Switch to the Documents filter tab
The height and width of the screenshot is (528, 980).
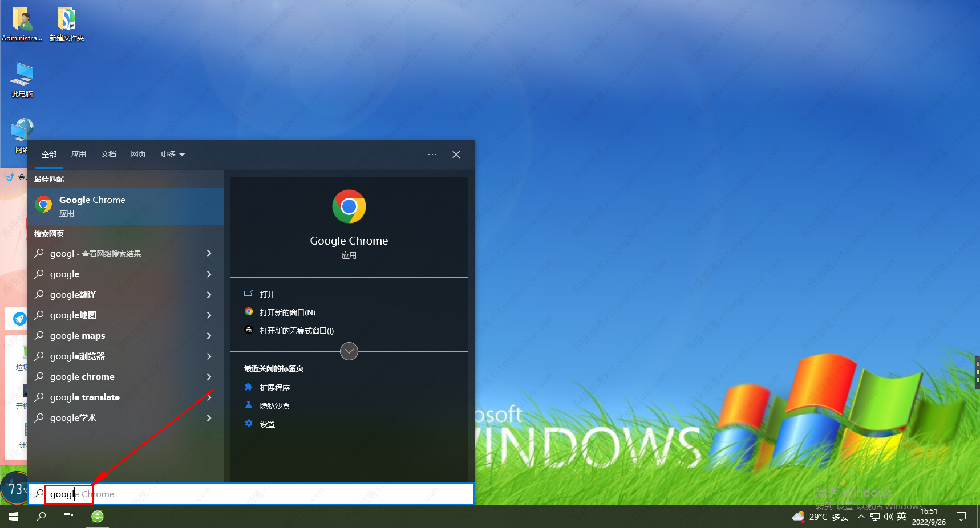click(x=108, y=155)
